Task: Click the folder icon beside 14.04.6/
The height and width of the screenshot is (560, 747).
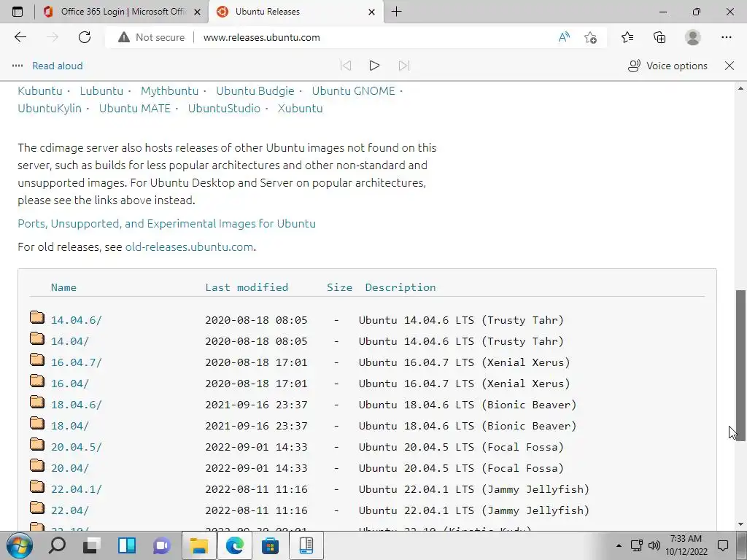Action: pos(37,317)
